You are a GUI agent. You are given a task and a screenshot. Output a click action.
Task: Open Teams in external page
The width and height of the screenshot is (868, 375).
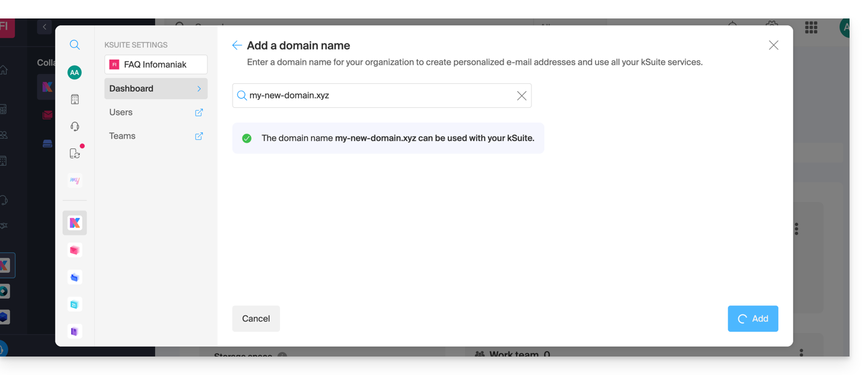pyautogui.click(x=199, y=136)
